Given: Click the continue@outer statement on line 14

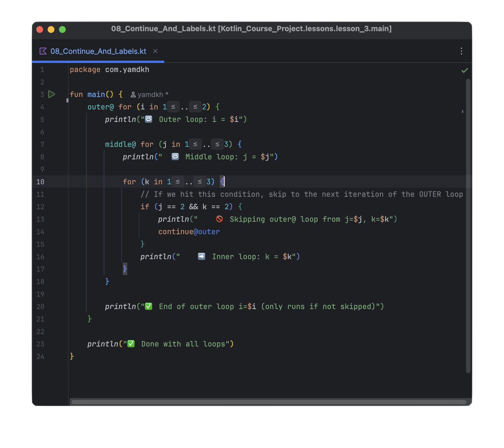Looking at the screenshot, I should coord(189,232).
